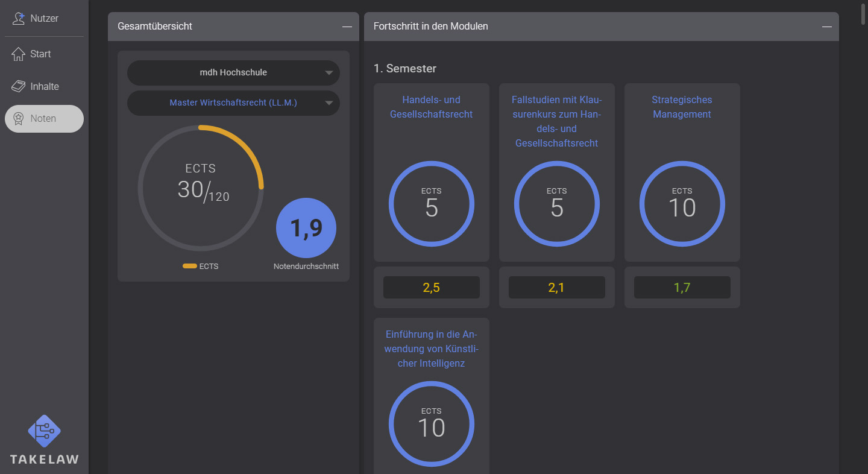Screen dimensions: 868x474
Task: Collapse the Gesamtübersicht panel
Action: point(347,27)
